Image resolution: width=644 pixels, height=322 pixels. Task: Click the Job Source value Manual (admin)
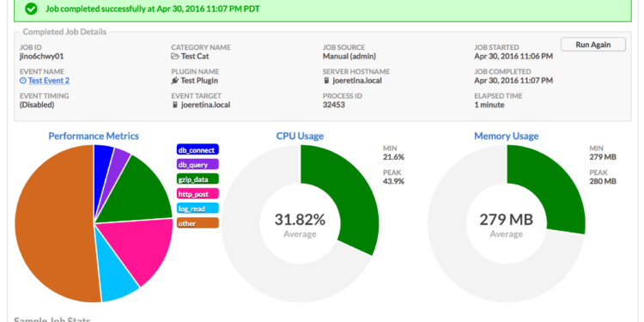click(x=349, y=57)
